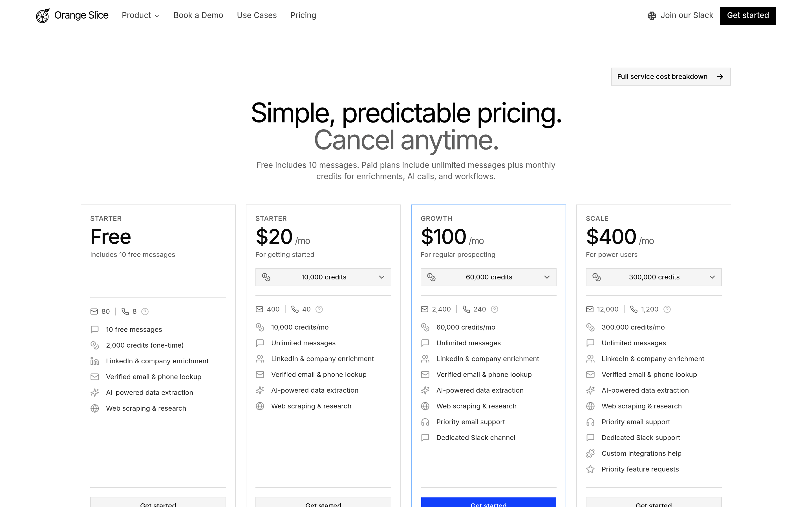This screenshot has width=812, height=507.
Task: Click the question mark icon in $20 plan
Action: tap(319, 309)
